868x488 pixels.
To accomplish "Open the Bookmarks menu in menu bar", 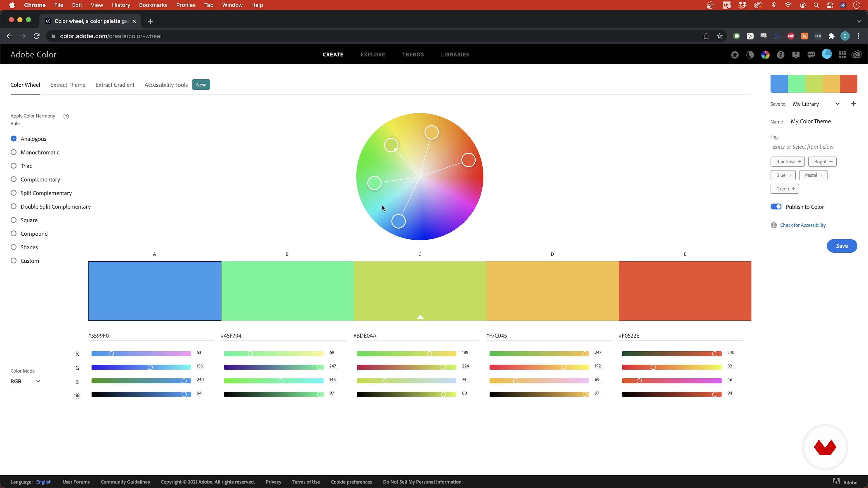I will [x=153, y=5].
